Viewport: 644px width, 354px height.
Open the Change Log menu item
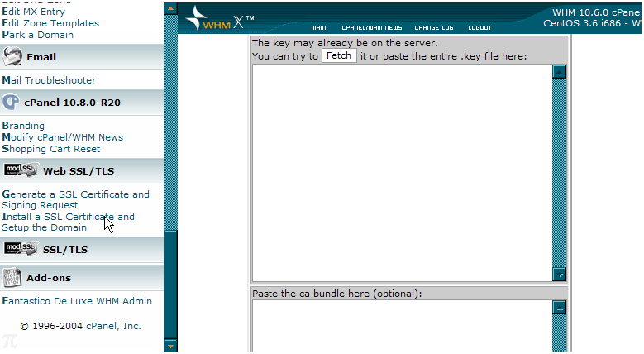(434, 27)
